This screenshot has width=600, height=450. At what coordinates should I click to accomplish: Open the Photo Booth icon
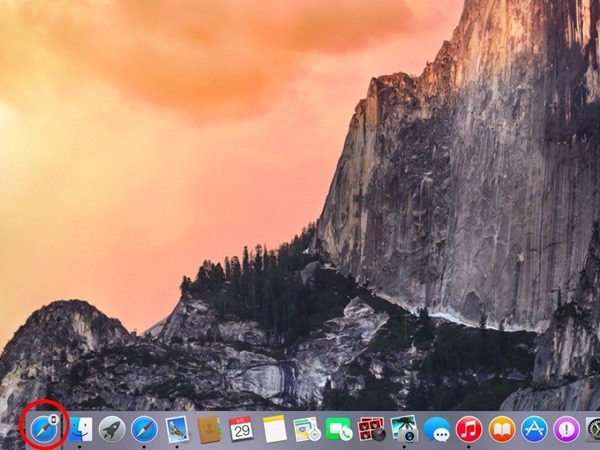[371, 429]
